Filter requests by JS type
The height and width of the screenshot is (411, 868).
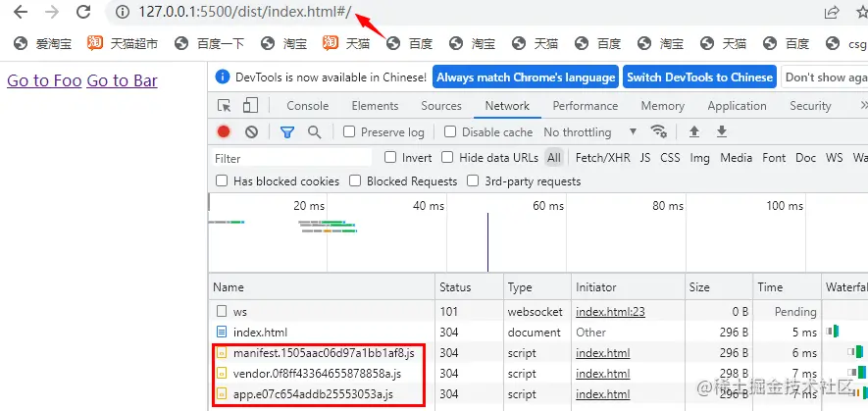(x=645, y=158)
